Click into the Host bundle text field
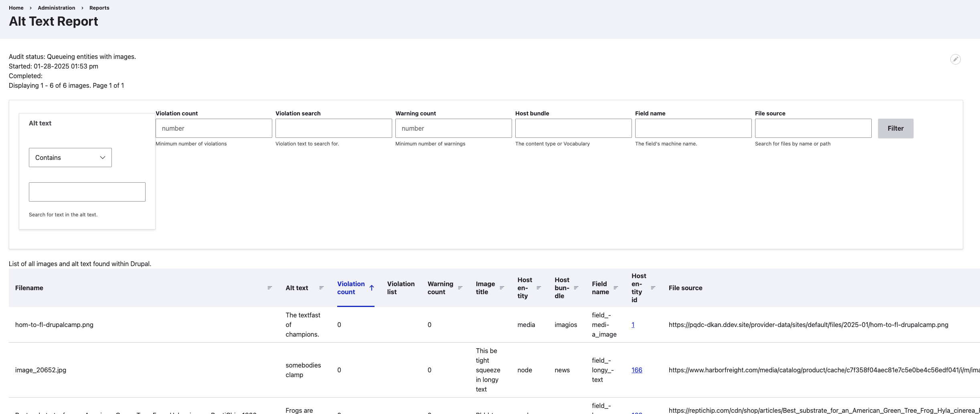Viewport: 980px width, 414px height. click(573, 128)
